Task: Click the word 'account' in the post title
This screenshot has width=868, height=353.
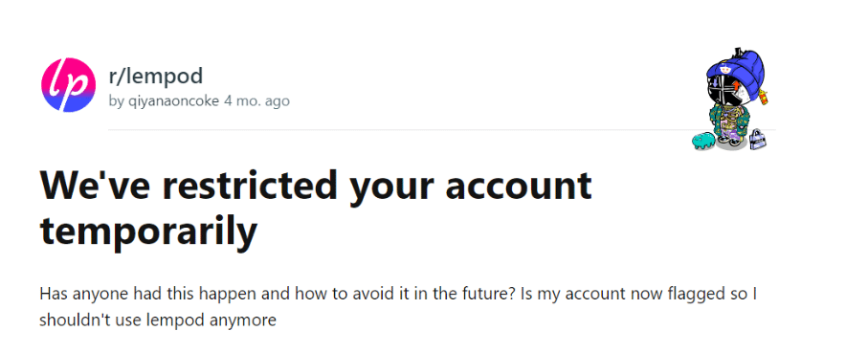Action: coord(519,187)
